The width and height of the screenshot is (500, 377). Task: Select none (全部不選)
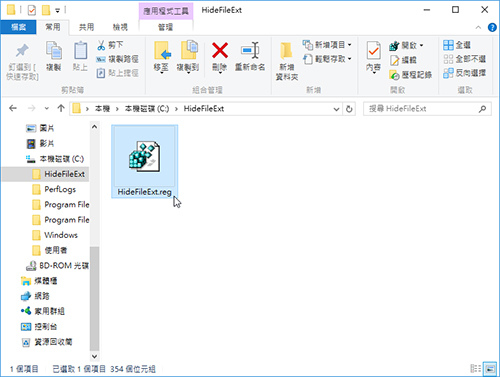click(x=464, y=59)
